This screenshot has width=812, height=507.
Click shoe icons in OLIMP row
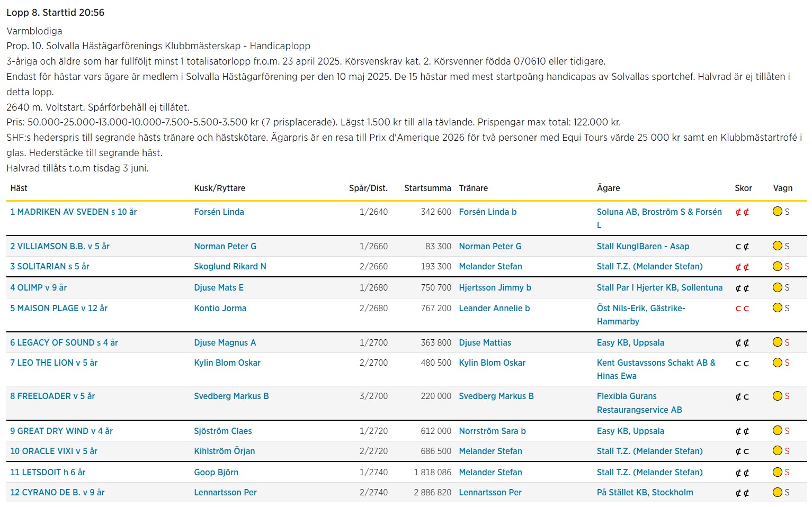742,288
